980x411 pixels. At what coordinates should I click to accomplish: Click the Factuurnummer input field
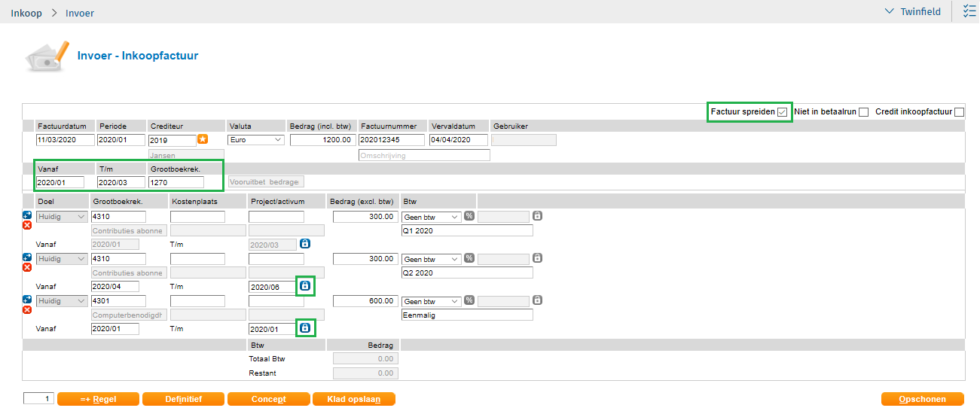[391, 140]
